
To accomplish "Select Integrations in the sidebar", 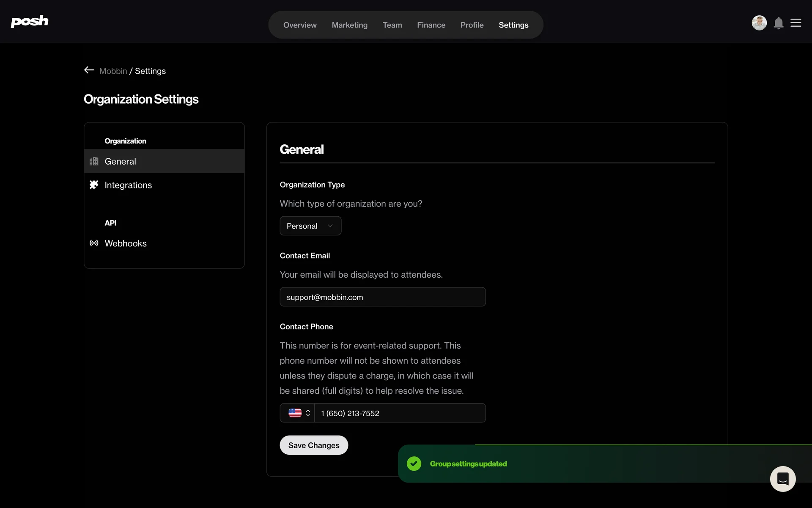I will coord(128,185).
